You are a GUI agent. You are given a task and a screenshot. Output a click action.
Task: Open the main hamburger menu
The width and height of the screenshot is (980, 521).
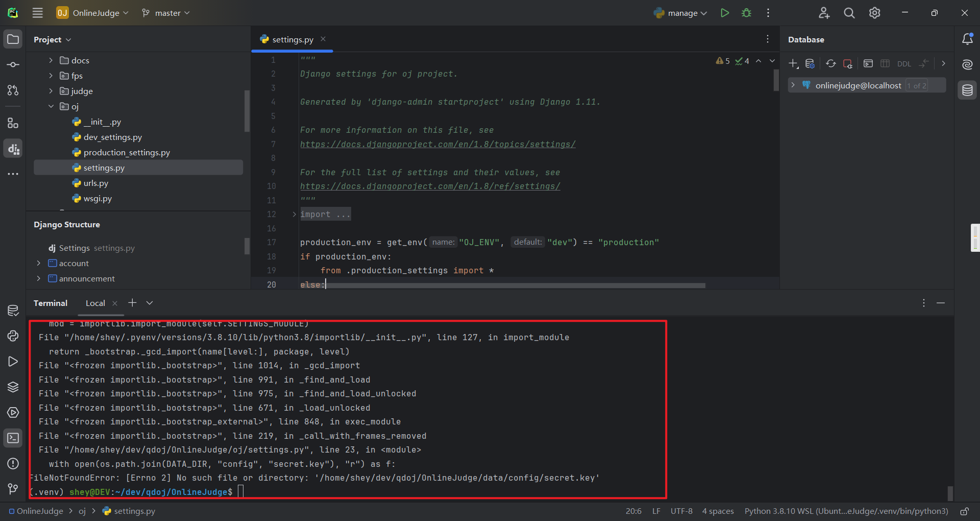(38, 13)
